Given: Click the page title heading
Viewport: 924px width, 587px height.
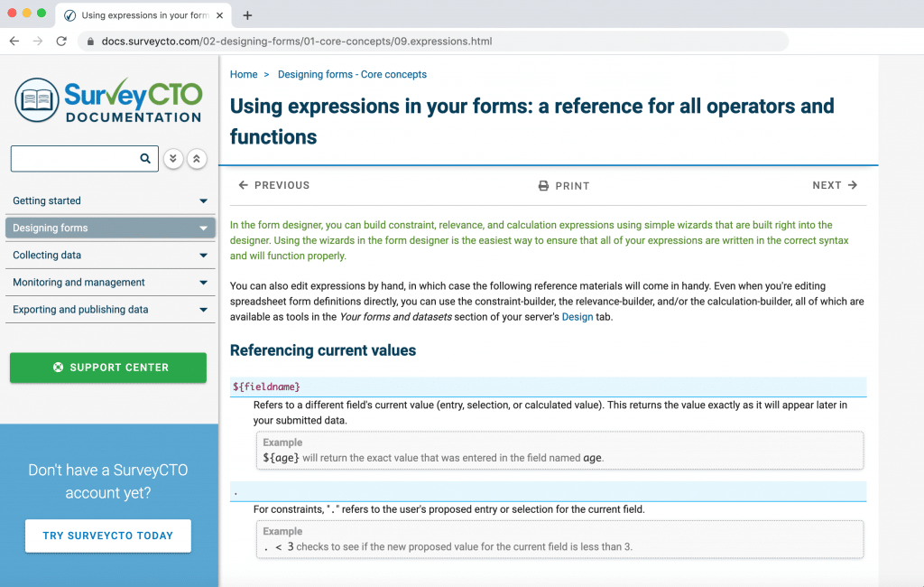Looking at the screenshot, I should point(532,122).
